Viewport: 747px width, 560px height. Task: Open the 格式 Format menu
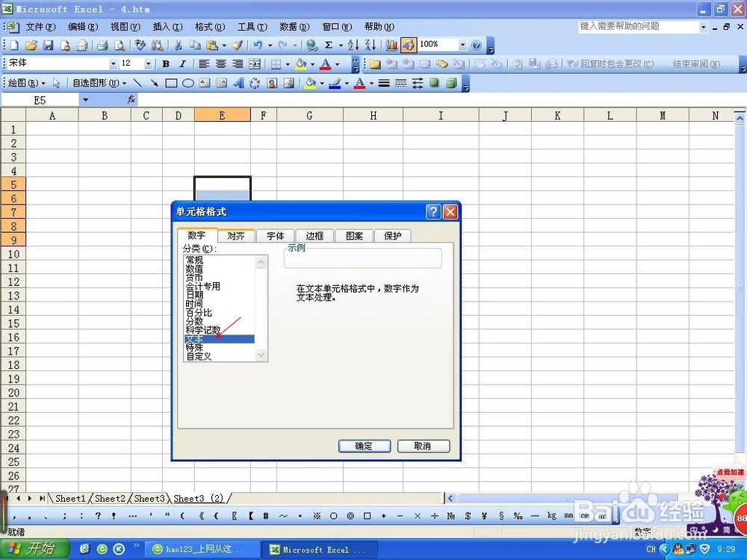[x=210, y=27]
